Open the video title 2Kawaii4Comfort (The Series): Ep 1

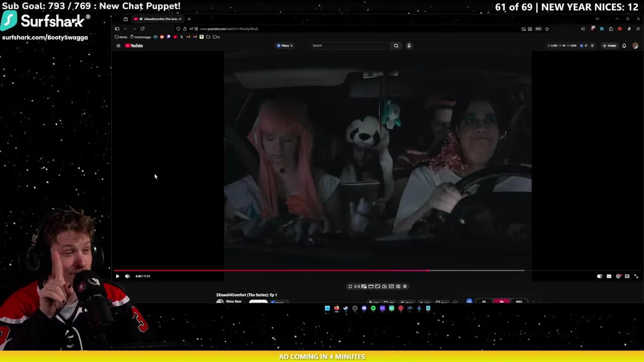(x=247, y=295)
